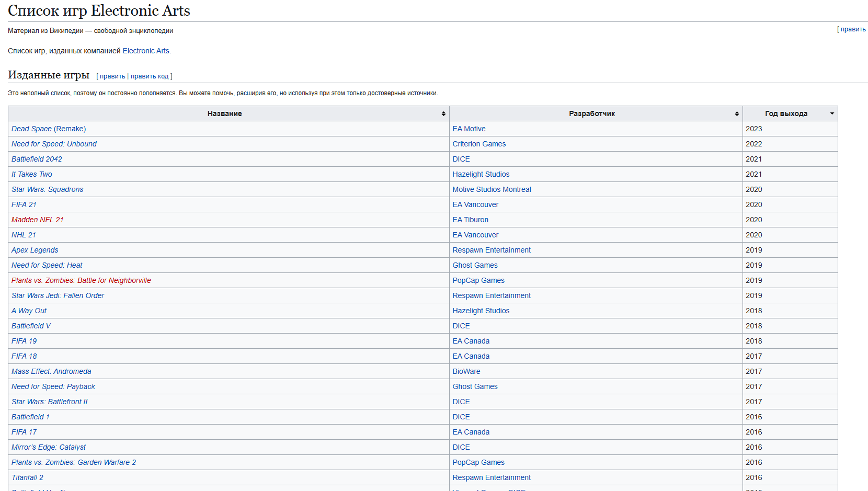The width and height of the screenshot is (868, 491).
Task: Open Need for Speed: Payback
Action: (x=53, y=386)
